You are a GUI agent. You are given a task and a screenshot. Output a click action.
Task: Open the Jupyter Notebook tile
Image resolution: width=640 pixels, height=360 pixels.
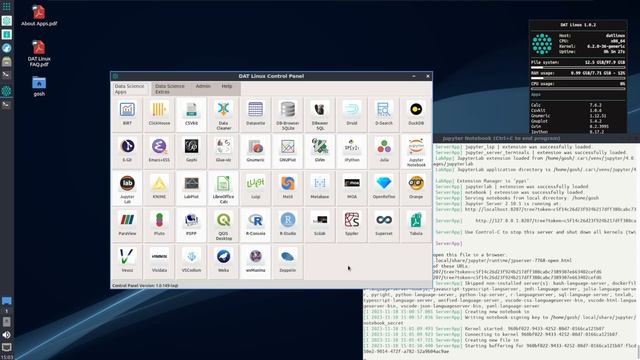click(416, 151)
